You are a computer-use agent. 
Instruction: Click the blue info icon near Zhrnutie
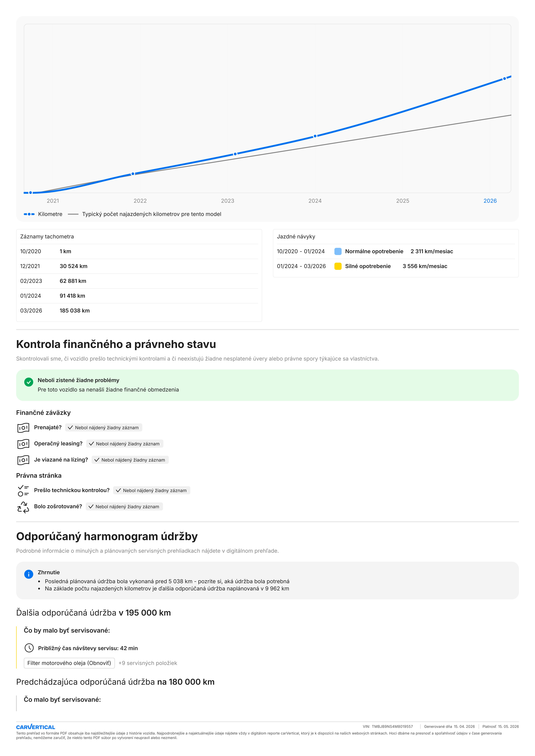click(29, 574)
